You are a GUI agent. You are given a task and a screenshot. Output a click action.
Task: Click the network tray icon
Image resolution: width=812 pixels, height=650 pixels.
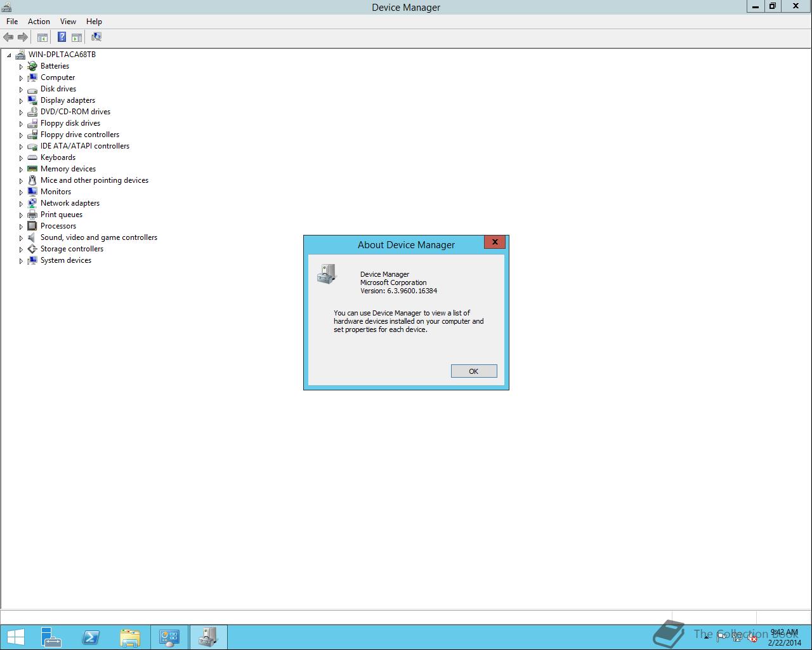coord(737,638)
